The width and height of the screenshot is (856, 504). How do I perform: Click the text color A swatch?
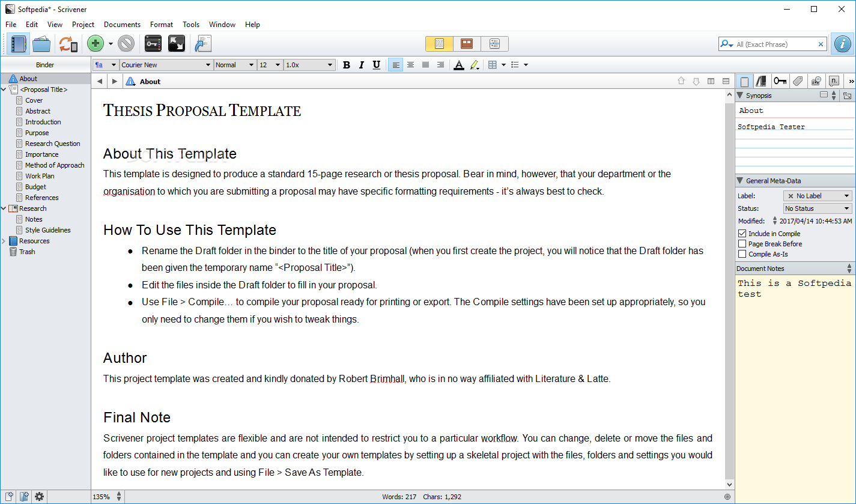click(x=459, y=65)
